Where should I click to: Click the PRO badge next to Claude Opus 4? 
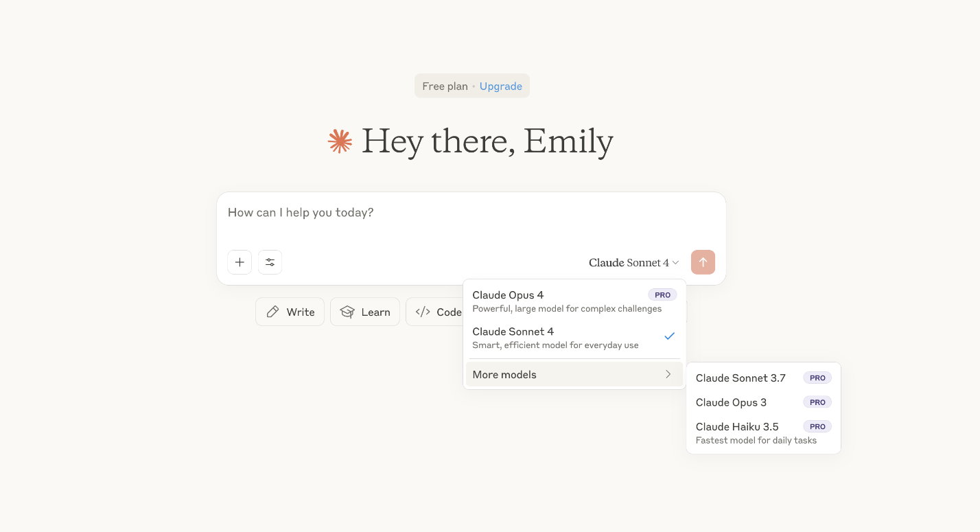click(662, 294)
